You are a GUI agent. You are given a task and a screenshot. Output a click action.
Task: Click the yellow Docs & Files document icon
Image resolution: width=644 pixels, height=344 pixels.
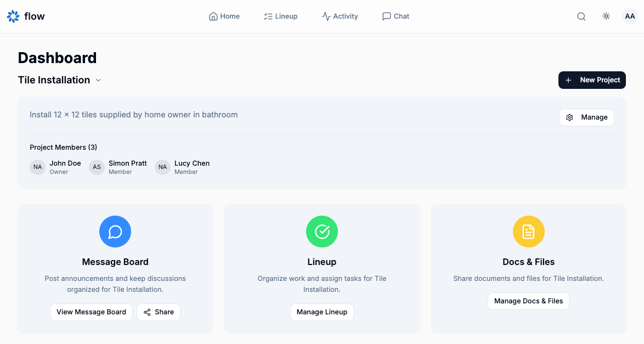coord(528,231)
